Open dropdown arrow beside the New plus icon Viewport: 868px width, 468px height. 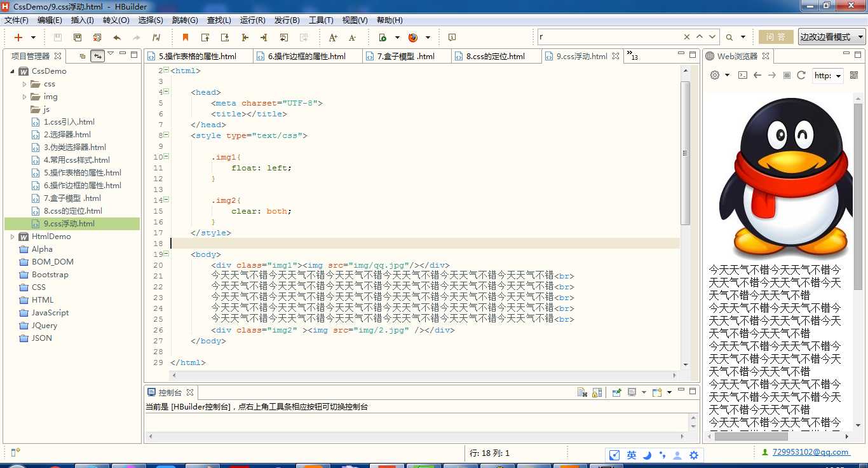pos(33,38)
